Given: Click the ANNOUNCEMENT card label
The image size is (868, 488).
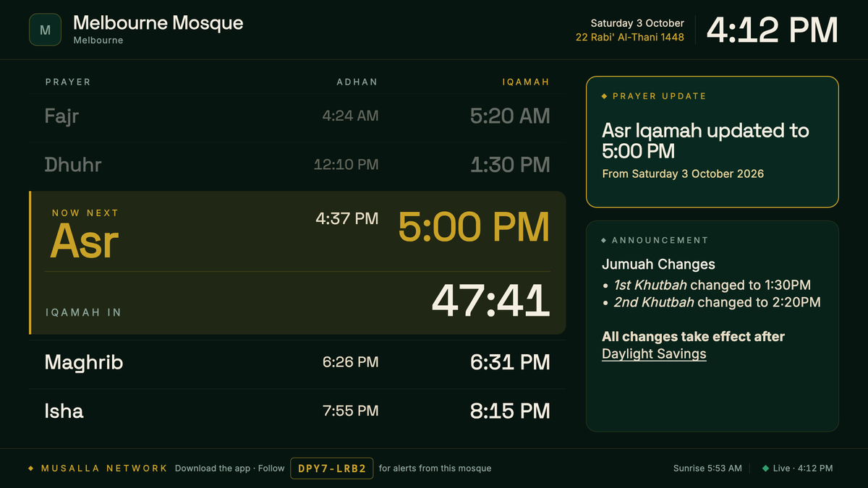Looking at the screenshot, I should coord(660,240).
